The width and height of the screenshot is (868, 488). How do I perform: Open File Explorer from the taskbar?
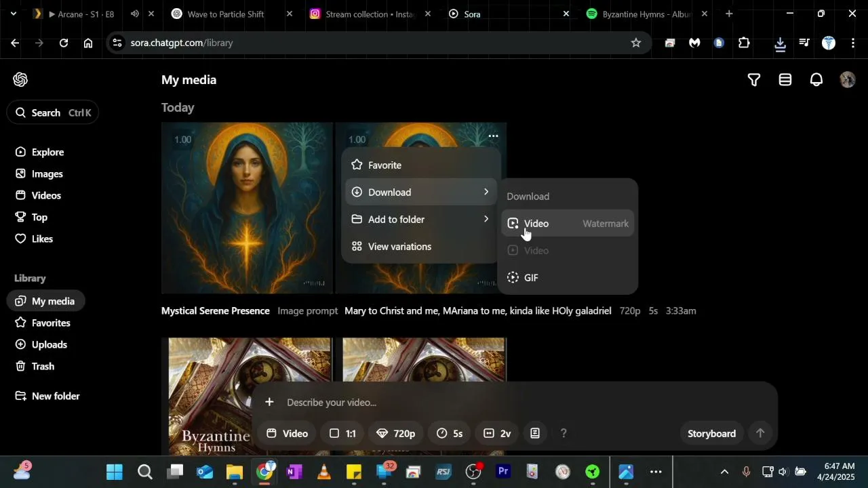pyautogui.click(x=235, y=471)
